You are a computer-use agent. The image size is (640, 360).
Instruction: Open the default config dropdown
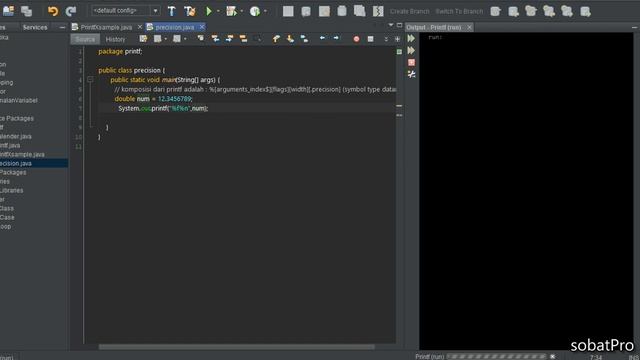(x=125, y=11)
